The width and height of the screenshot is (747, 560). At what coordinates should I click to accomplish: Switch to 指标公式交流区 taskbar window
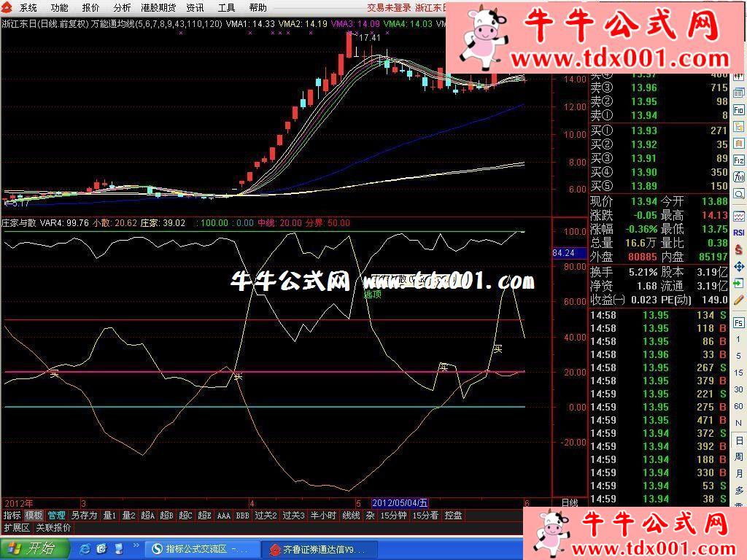pyautogui.click(x=201, y=549)
